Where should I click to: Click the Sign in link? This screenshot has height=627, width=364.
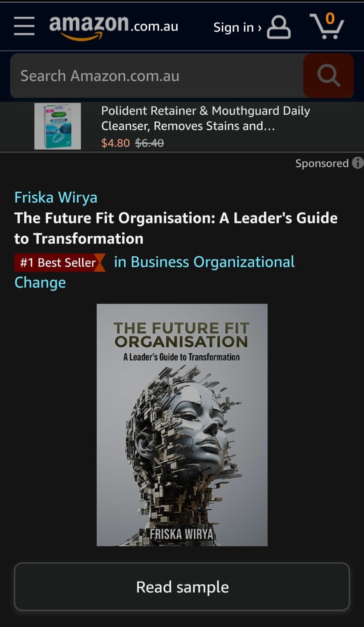[x=234, y=27]
